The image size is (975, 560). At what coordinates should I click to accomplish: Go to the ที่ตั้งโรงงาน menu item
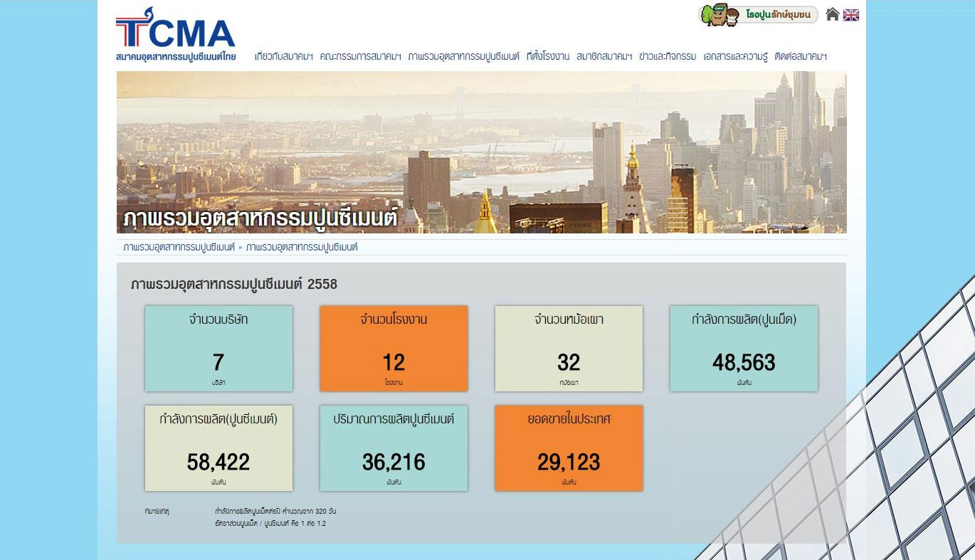coord(547,56)
